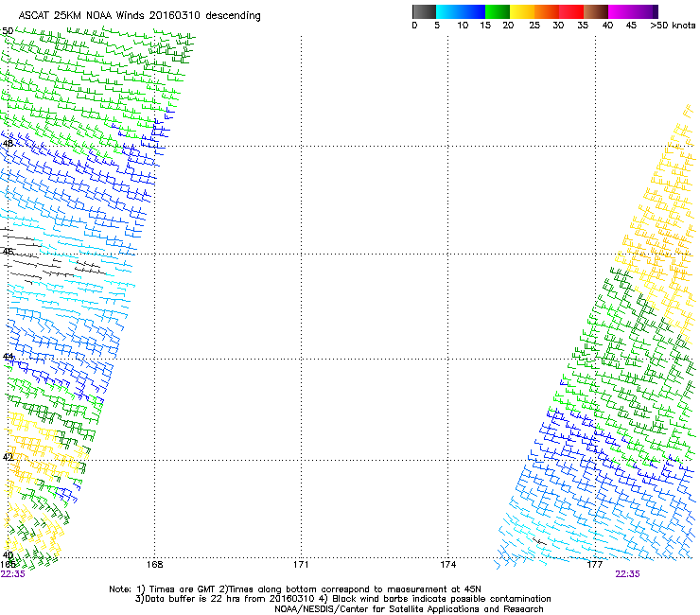Click the cyan-blue 5-15 knots color segment

pos(461,11)
